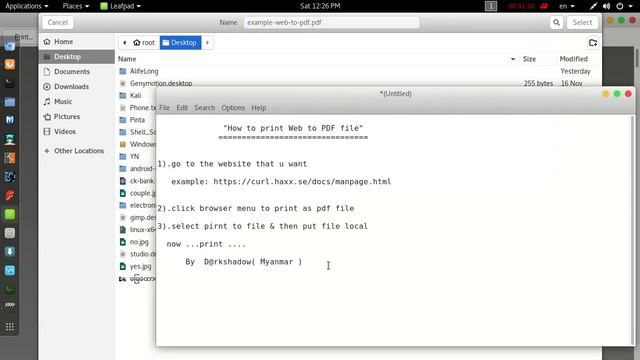Open Leafpad File menu
640x360 pixels.
tap(164, 108)
